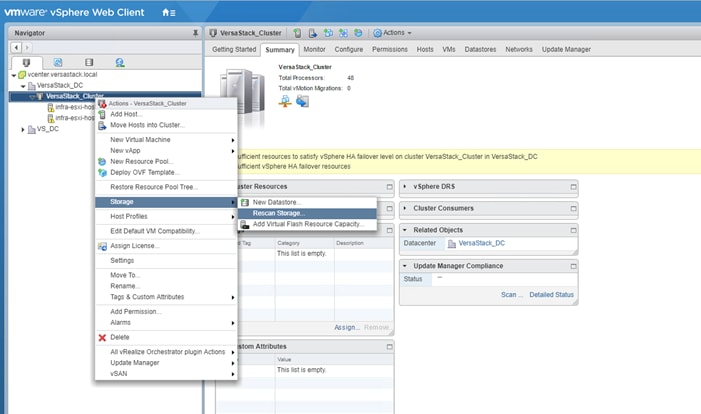Open the Update Manager tab
This screenshot has height=414, width=701.
pyautogui.click(x=566, y=50)
